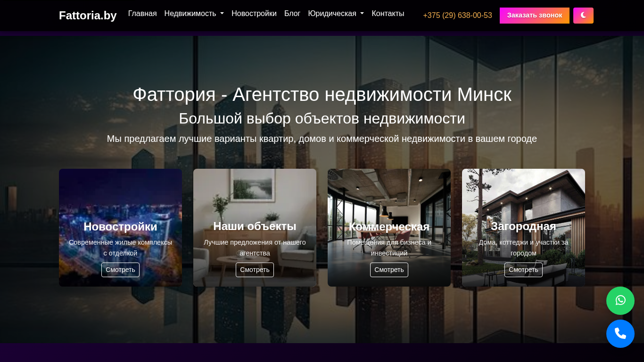Screen dimensions: 644x362
Task: Toggle dark mode with the moon button
Action: [x=583, y=16]
